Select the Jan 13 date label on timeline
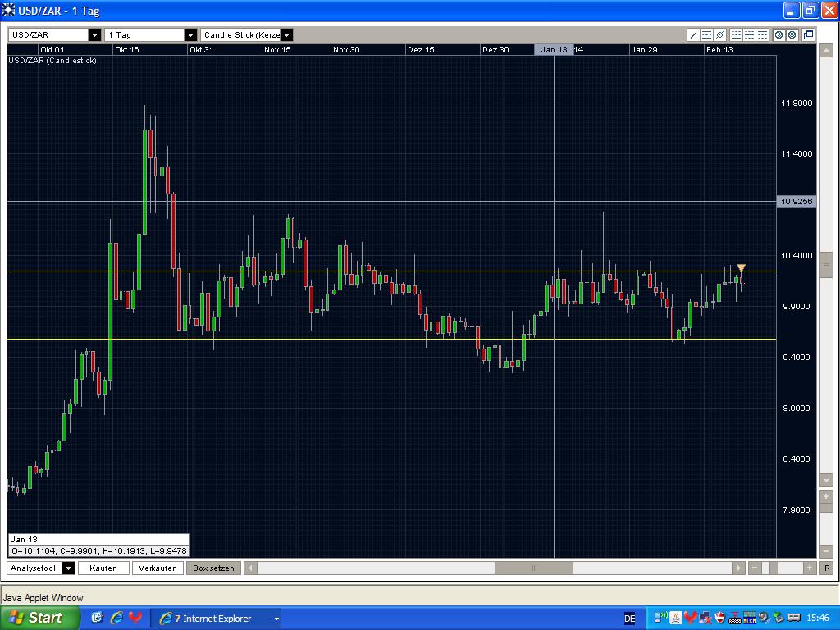840x630 pixels. pos(553,49)
